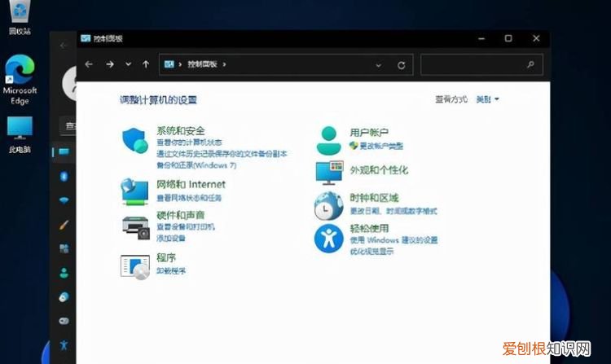The height and width of the screenshot is (364, 611).
Task: Open the 外观和个性化 monitor icon
Action: pos(329,173)
